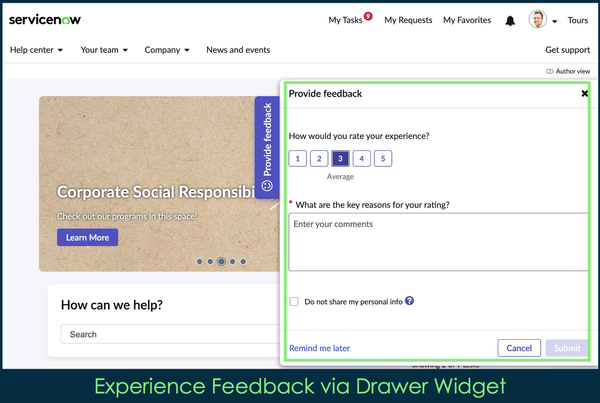Check Do not share my personal info
This screenshot has height=403, width=600.
[294, 302]
